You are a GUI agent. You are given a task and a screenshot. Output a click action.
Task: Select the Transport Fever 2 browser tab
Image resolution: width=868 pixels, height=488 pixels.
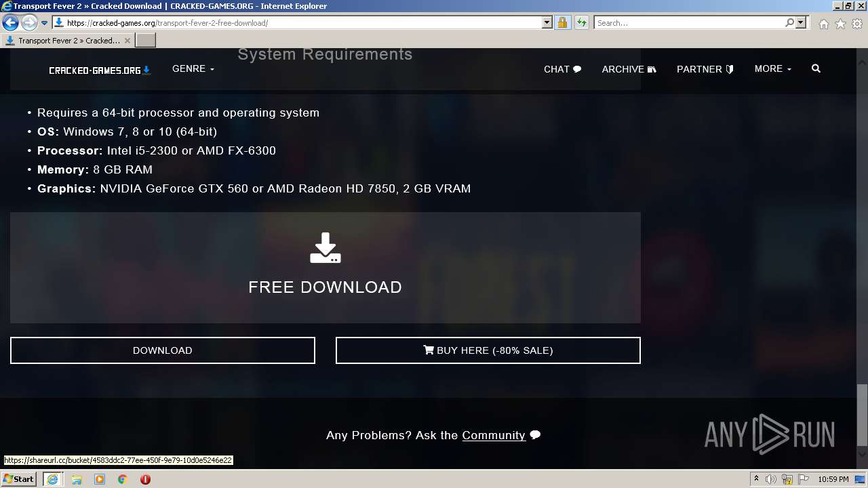click(x=68, y=41)
